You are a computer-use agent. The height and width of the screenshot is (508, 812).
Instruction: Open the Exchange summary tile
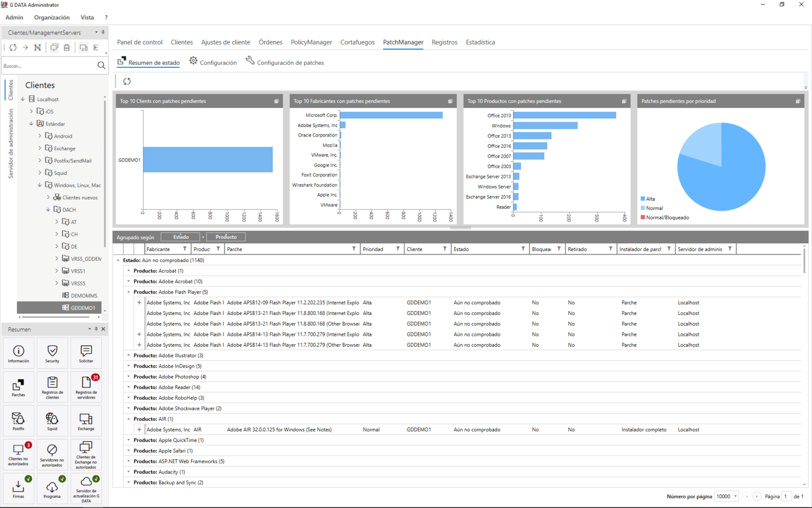[86, 421]
